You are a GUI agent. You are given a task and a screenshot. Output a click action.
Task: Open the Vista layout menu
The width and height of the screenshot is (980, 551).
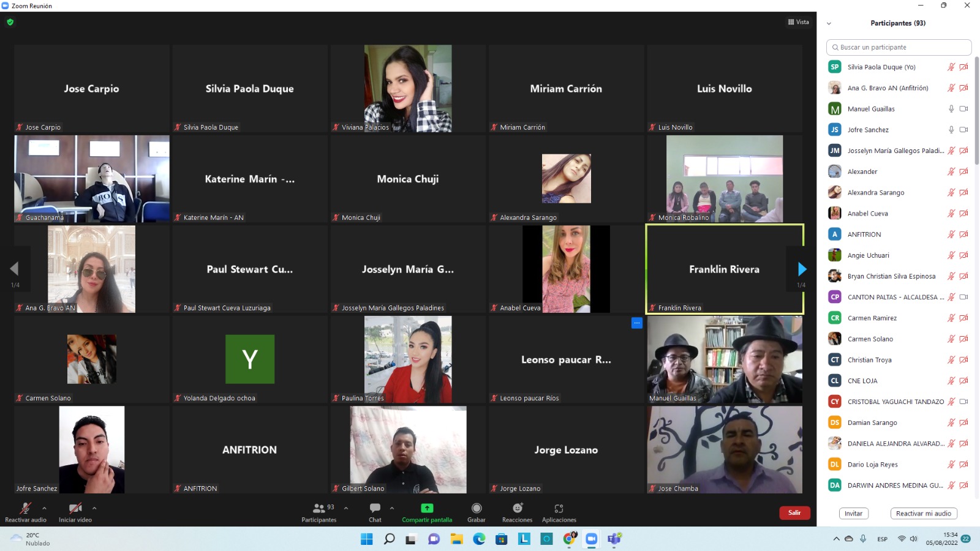[799, 22]
